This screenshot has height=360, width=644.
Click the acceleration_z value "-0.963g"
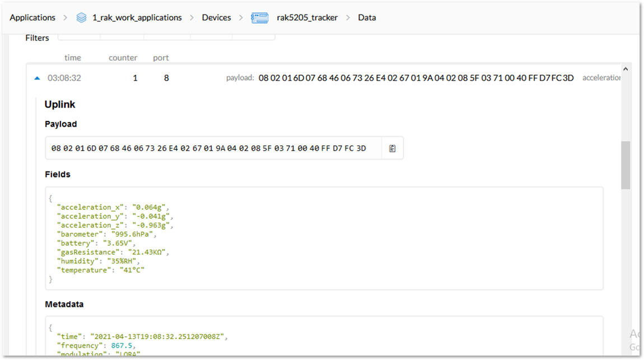pos(151,225)
